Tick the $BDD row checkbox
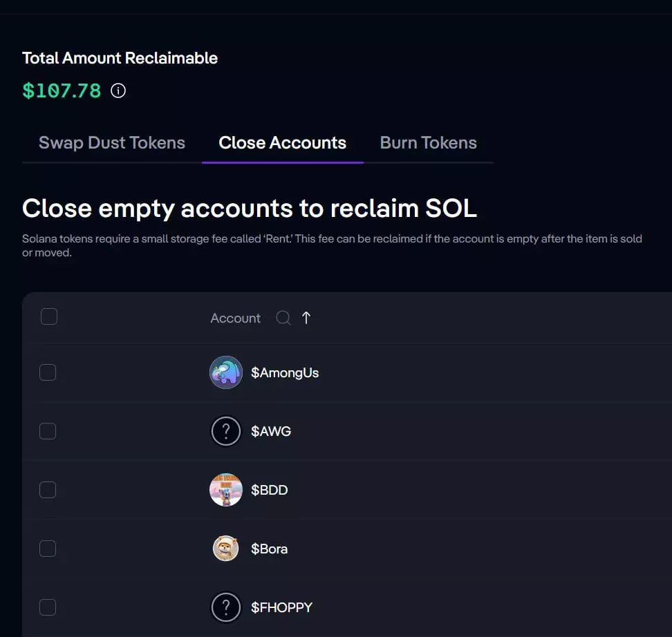The image size is (672, 637). pos(48,490)
